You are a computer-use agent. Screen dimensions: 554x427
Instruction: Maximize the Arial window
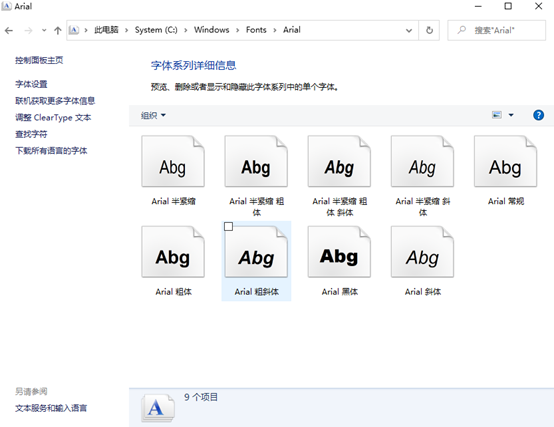508,6
